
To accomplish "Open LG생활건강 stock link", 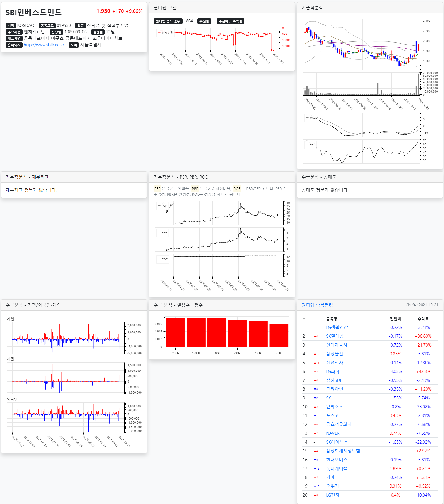I will point(337,327).
